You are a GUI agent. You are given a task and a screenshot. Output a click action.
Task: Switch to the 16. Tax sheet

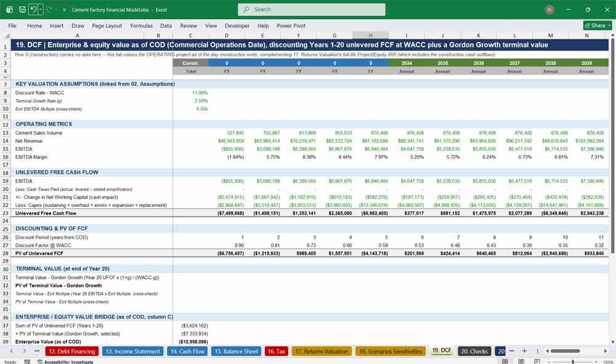point(277,352)
